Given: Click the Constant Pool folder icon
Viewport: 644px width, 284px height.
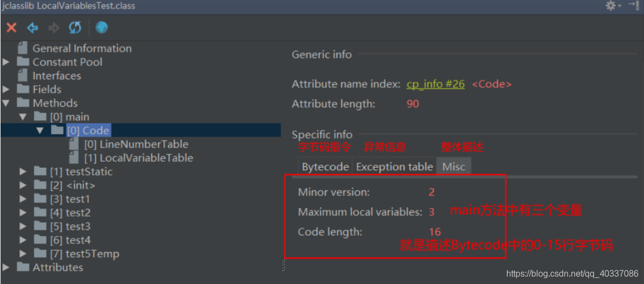Looking at the screenshot, I should point(23,62).
